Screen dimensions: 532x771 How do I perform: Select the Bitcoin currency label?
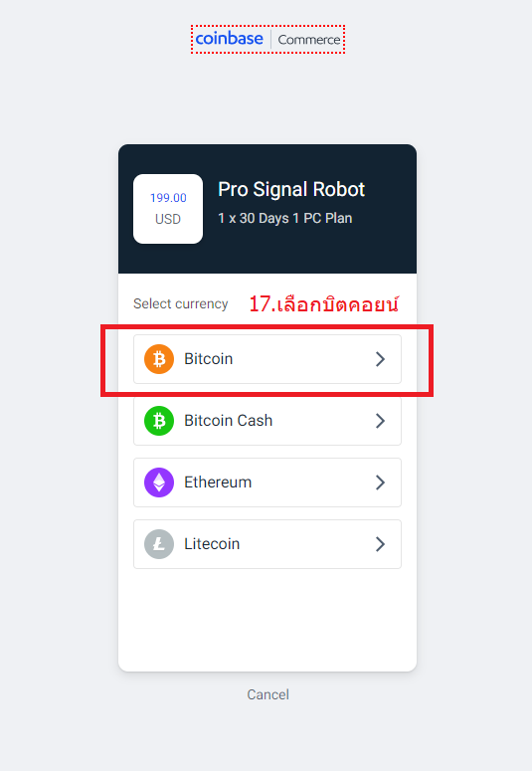(208, 359)
